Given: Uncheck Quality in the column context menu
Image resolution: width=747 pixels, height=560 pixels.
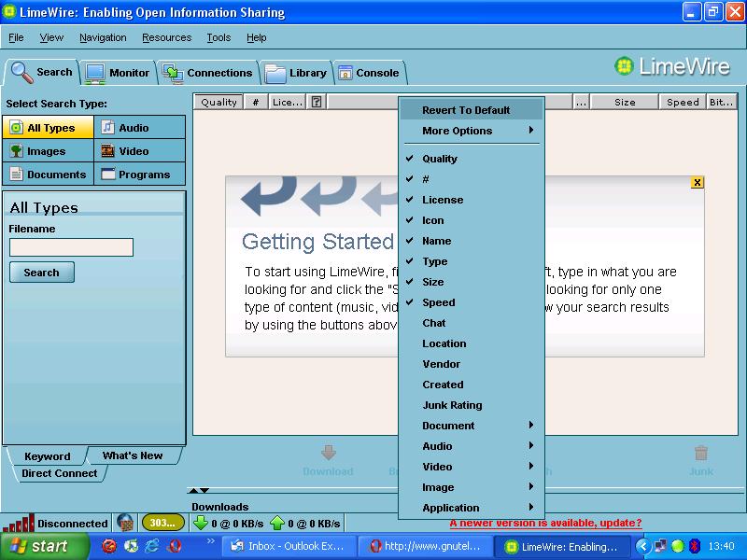Looking at the screenshot, I should click(x=472, y=159).
